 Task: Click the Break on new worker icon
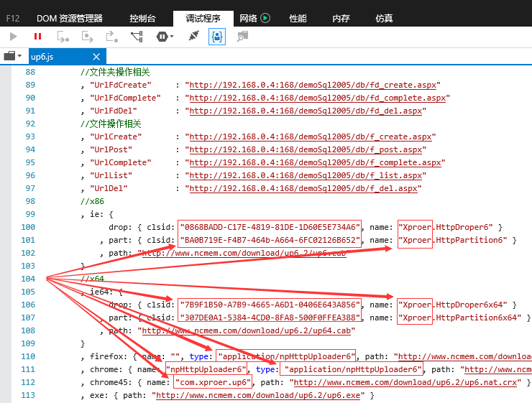(x=137, y=37)
